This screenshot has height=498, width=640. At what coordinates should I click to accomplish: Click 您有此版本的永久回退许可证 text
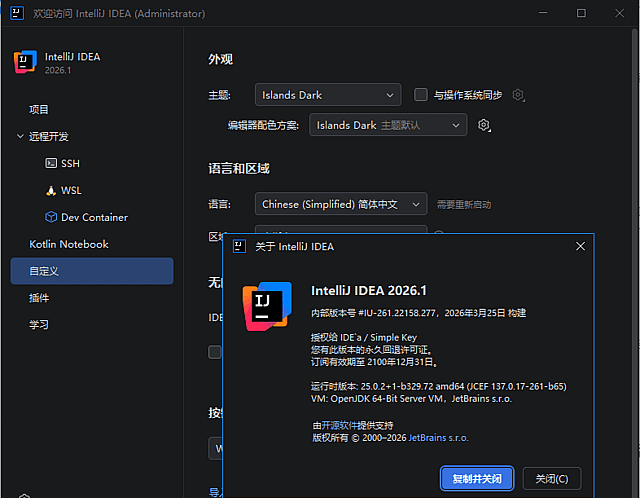coord(371,350)
